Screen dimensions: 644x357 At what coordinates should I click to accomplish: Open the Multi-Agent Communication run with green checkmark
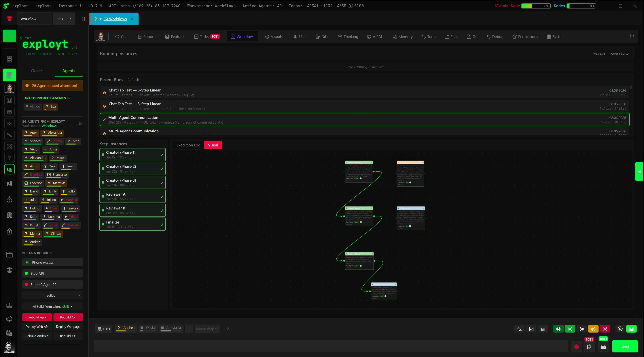point(365,120)
